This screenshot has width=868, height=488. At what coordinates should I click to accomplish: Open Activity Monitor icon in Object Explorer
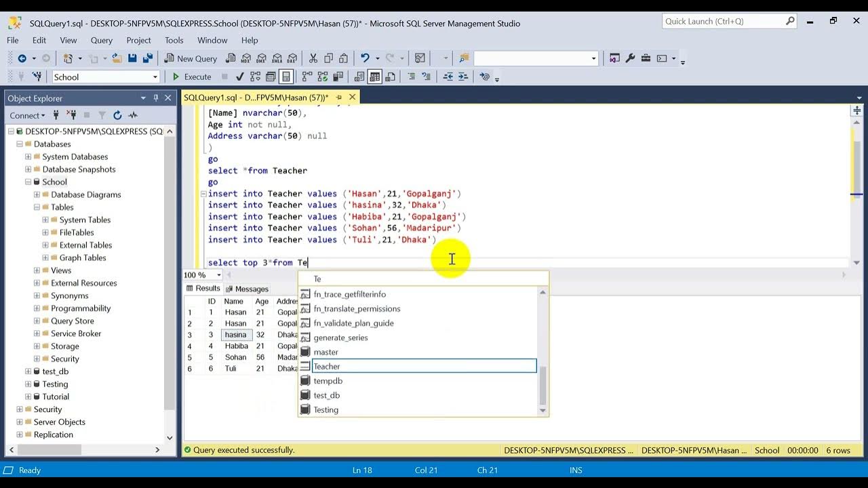[x=133, y=115]
